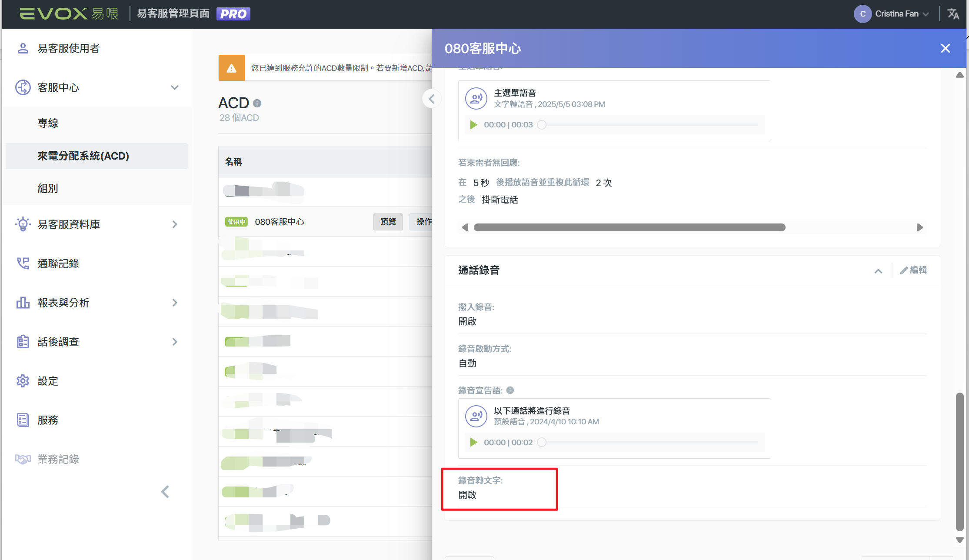Click 預覽 button for 080客服中心
The image size is (969, 560).
(x=388, y=222)
